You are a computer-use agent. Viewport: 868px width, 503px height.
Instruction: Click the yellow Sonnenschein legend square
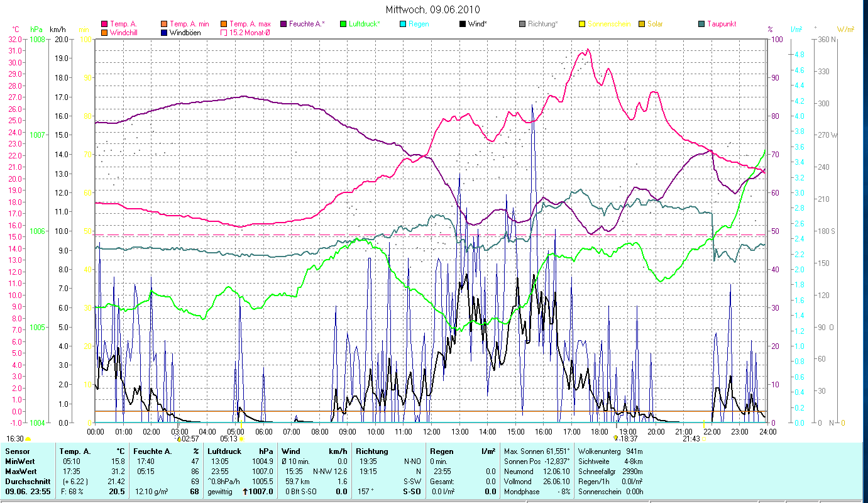(x=582, y=24)
